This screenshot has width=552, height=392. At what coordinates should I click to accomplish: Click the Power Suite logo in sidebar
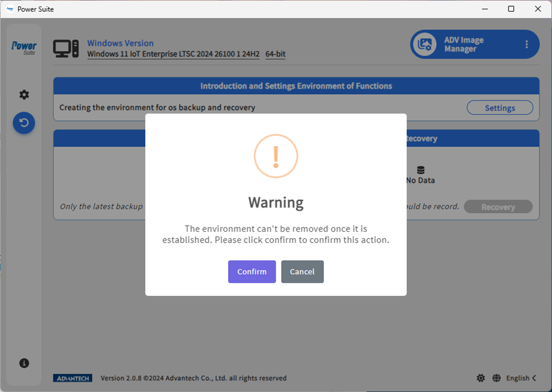pyautogui.click(x=24, y=47)
